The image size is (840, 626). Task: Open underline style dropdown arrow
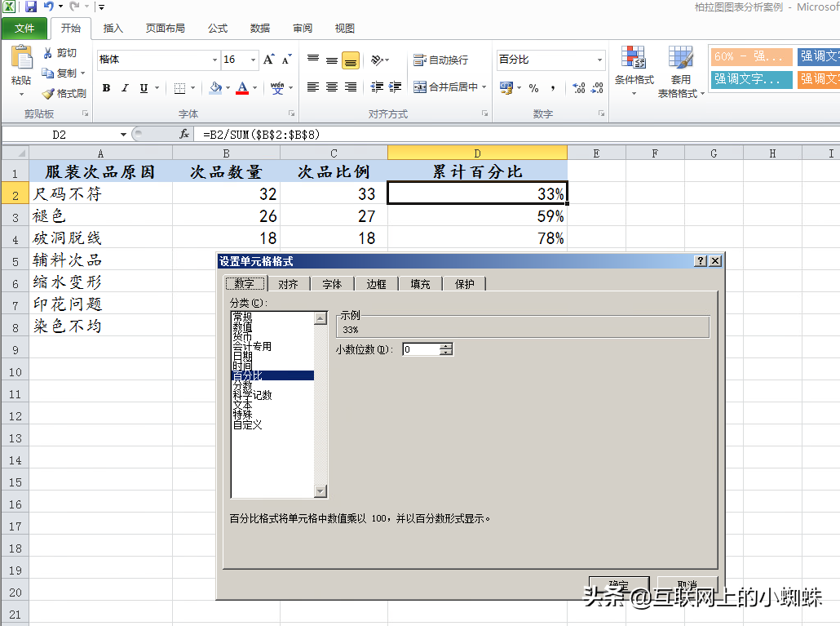157,88
